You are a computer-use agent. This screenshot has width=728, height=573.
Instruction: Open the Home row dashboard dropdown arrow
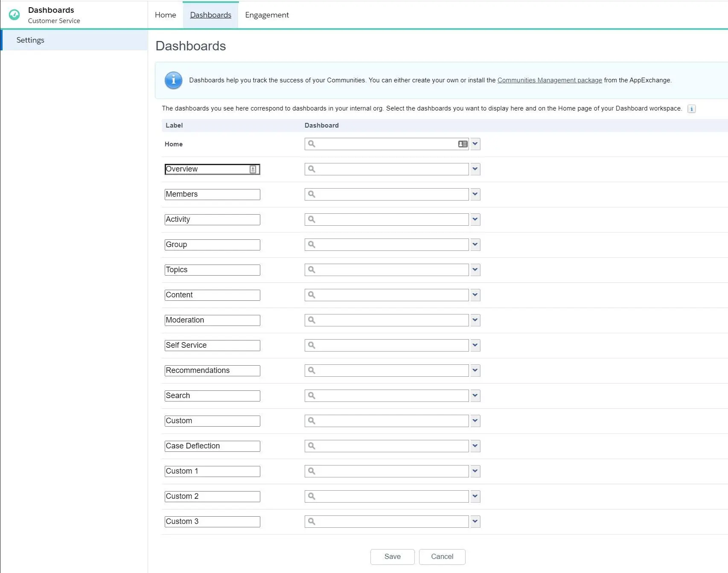click(475, 144)
